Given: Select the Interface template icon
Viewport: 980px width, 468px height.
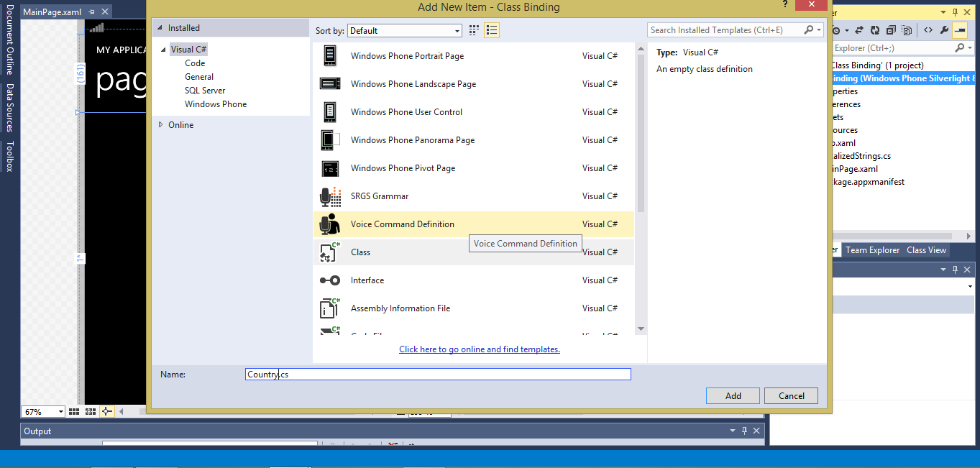Looking at the screenshot, I should pyautogui.click(x=329, y=280).
